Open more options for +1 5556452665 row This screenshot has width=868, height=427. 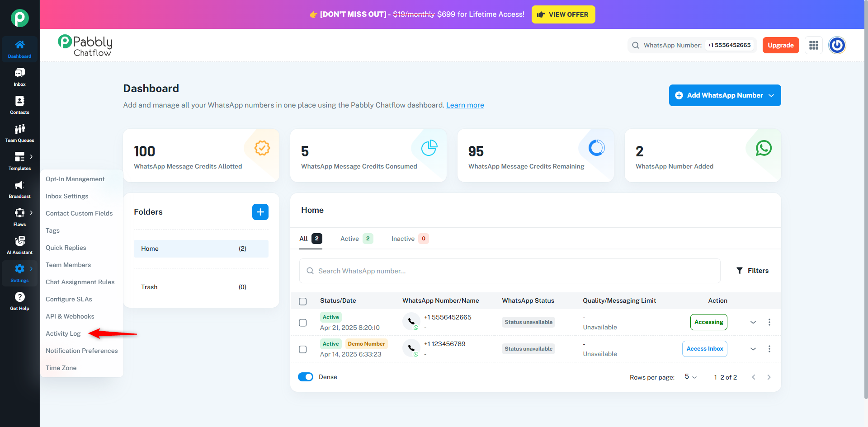[769, 322]
